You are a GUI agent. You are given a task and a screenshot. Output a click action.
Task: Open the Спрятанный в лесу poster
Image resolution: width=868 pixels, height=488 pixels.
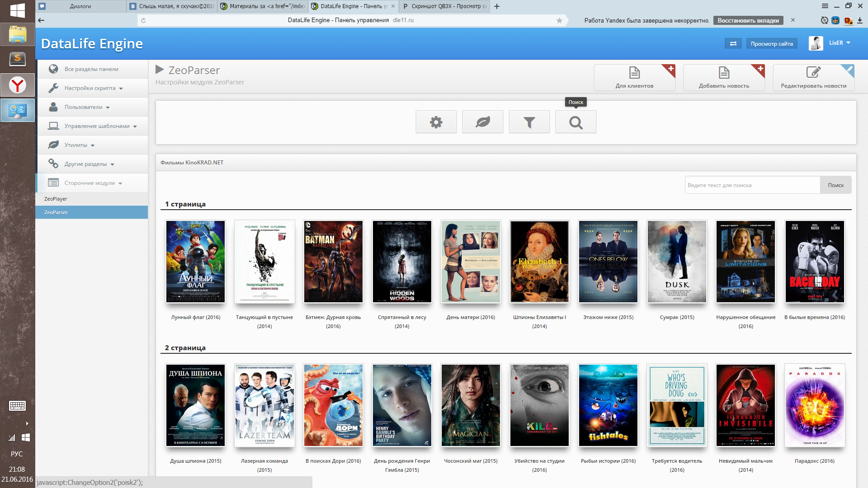click(402, 262)
